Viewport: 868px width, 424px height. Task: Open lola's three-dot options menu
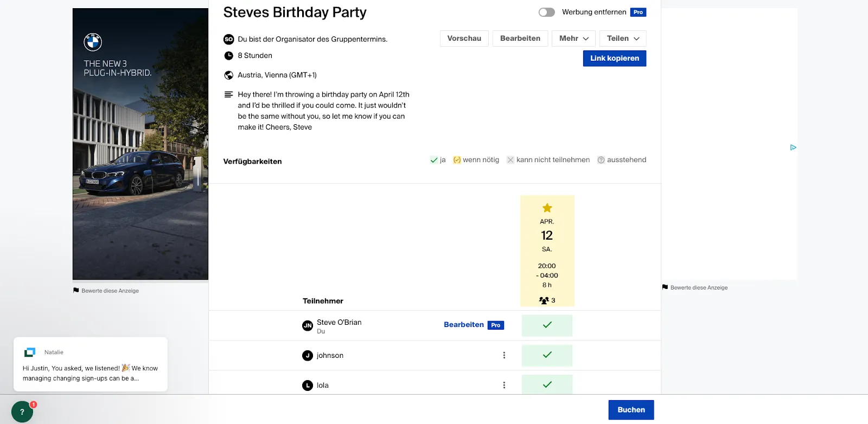(504, 385)
